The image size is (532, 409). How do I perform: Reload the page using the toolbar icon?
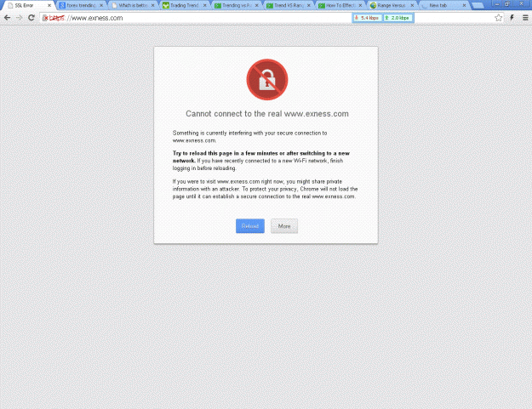click(31, 18)
